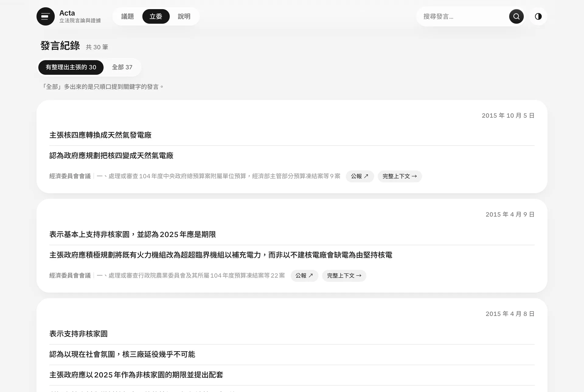
Task: Click 經濟委員會會議 label in 10月5日 entry
Action: point(70,176)
